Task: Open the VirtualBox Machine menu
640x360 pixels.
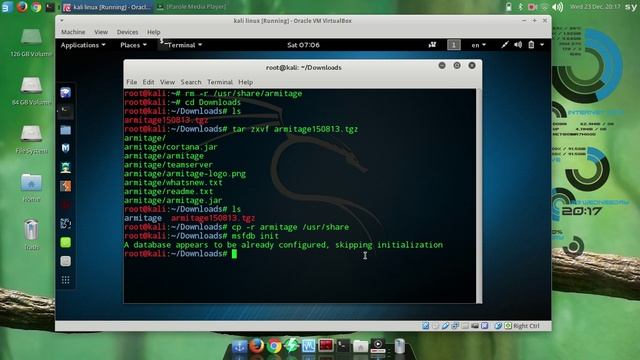Action: pyautogui.click(x=73, y=32)
